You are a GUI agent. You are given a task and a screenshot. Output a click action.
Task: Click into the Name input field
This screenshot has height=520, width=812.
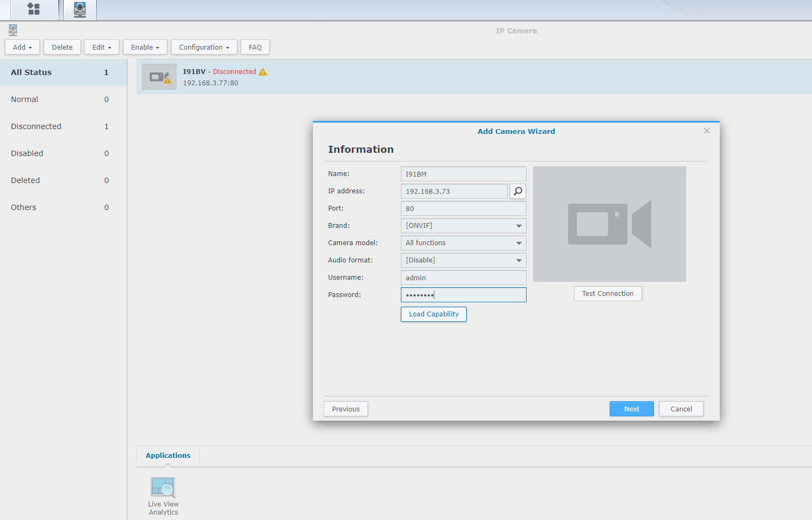click(x=463, y=174)
